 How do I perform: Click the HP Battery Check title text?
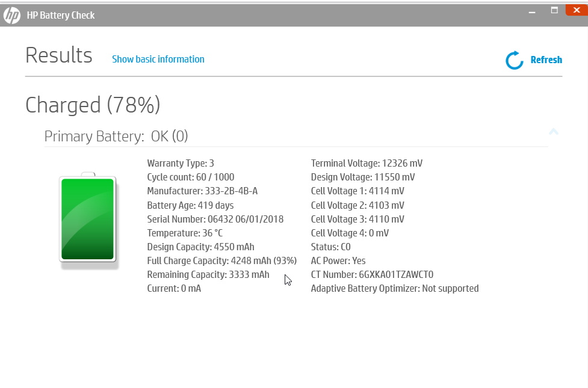click(x=61, y=16)
